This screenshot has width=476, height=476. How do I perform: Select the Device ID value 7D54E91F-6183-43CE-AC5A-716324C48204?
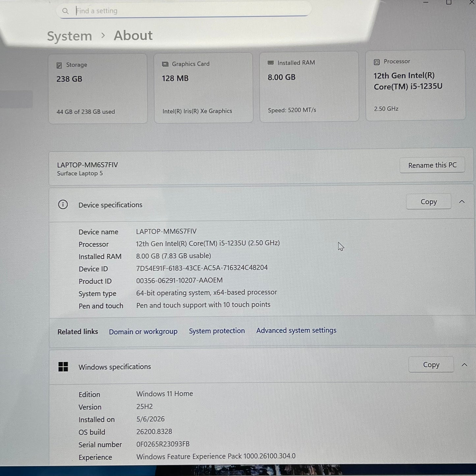pyautogui.click(x=202, y=268)
